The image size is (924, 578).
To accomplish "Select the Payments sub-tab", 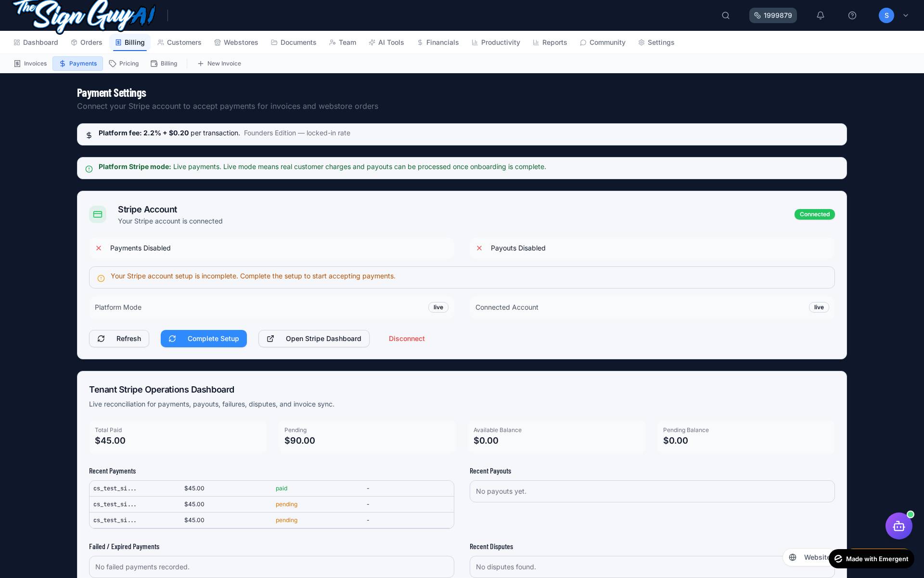I will tap(77, 64).
